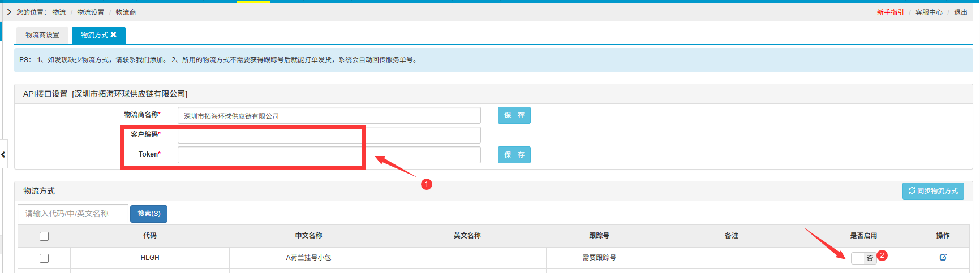Focus the 代码/中/英文名称 search box

tap(73, 214)
